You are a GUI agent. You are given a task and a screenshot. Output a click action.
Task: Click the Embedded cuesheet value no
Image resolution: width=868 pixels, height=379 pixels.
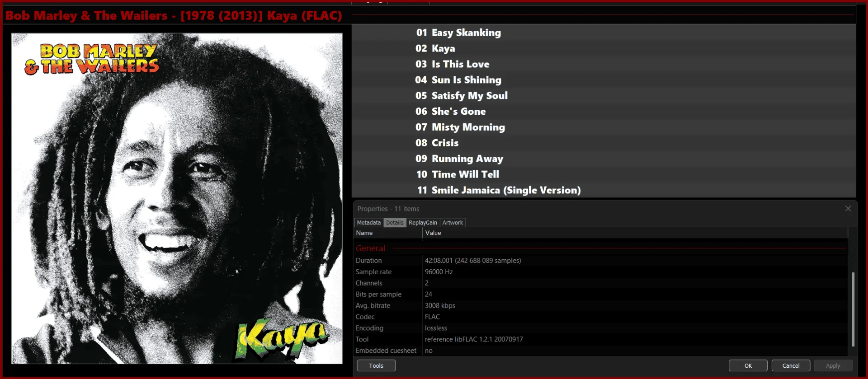pos(429,351)
